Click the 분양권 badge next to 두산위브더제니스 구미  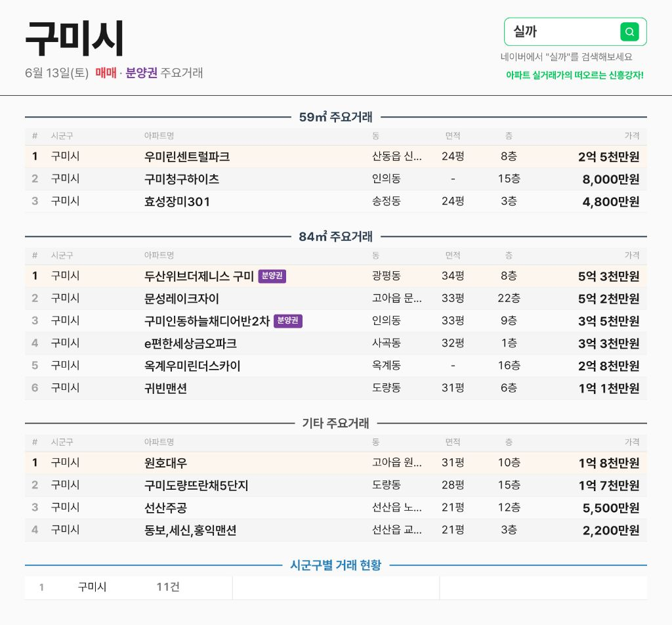272,276
